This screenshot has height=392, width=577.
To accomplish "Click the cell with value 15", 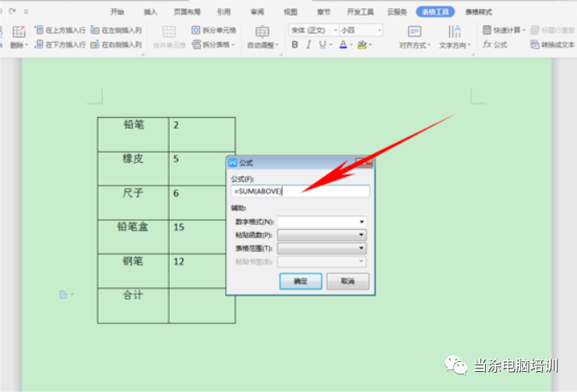I will tap(197, 237).
